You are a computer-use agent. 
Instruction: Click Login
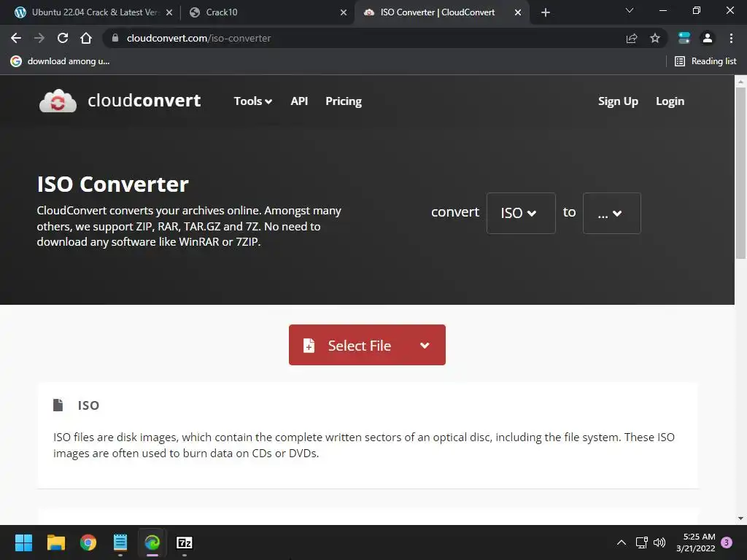coord(670,101)
